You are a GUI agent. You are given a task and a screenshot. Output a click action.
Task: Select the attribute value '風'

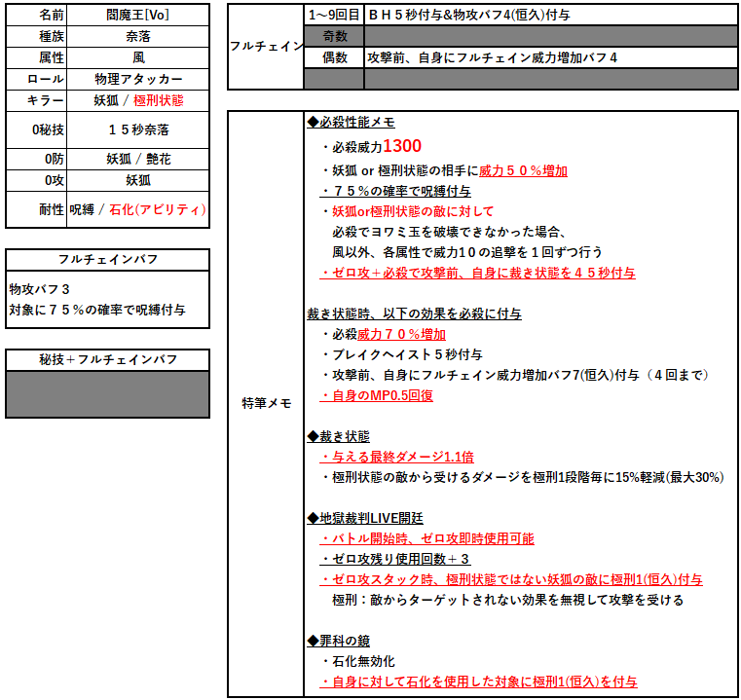[137, 57]
